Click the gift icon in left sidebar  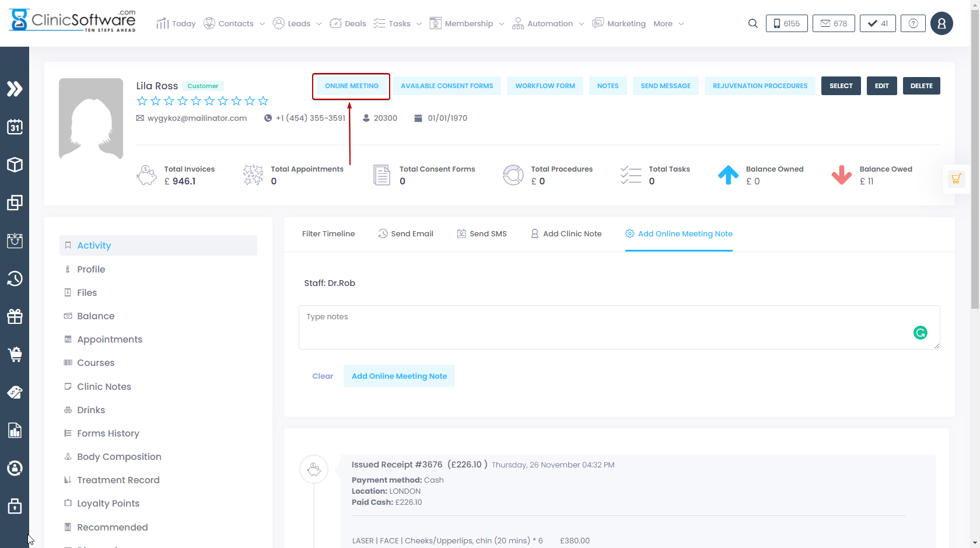pos(15,316)
